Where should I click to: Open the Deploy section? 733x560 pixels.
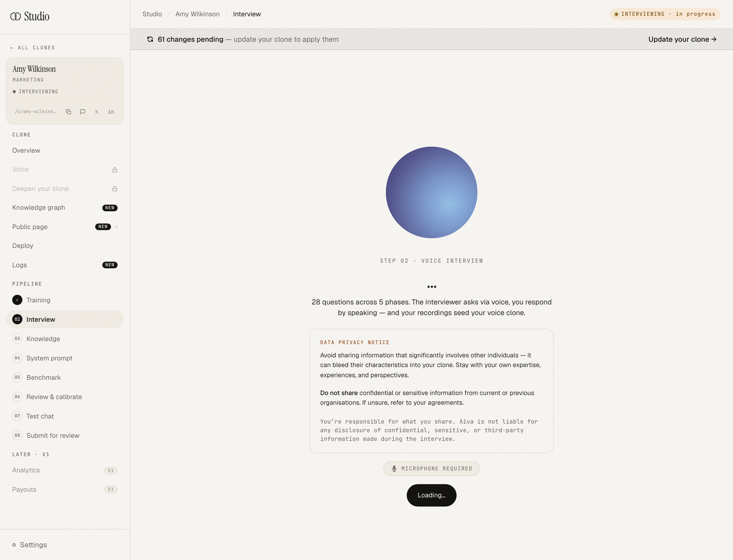click(x=65, y=246)
